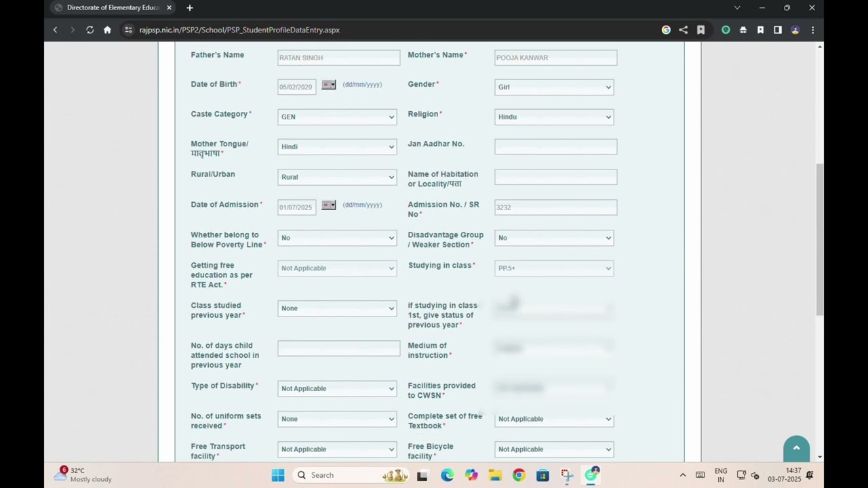
Task: Open the bookmarks icon in browser toolbar
Action: coord(760,30)
